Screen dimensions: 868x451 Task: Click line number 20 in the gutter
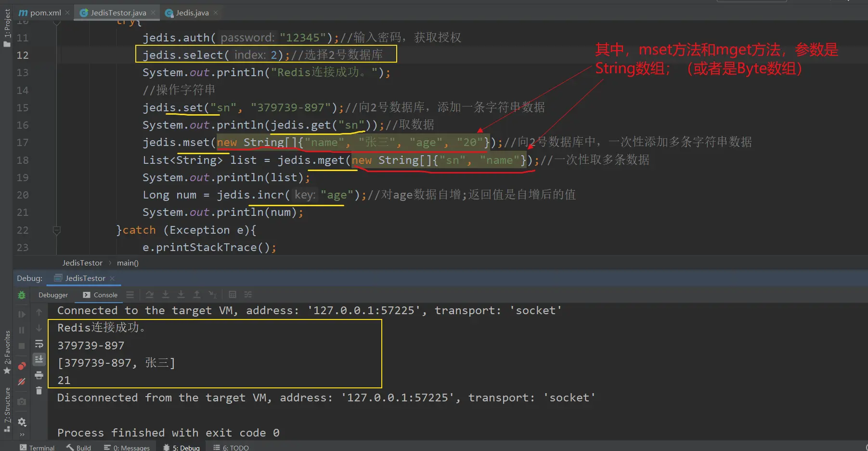click(23, 195)
